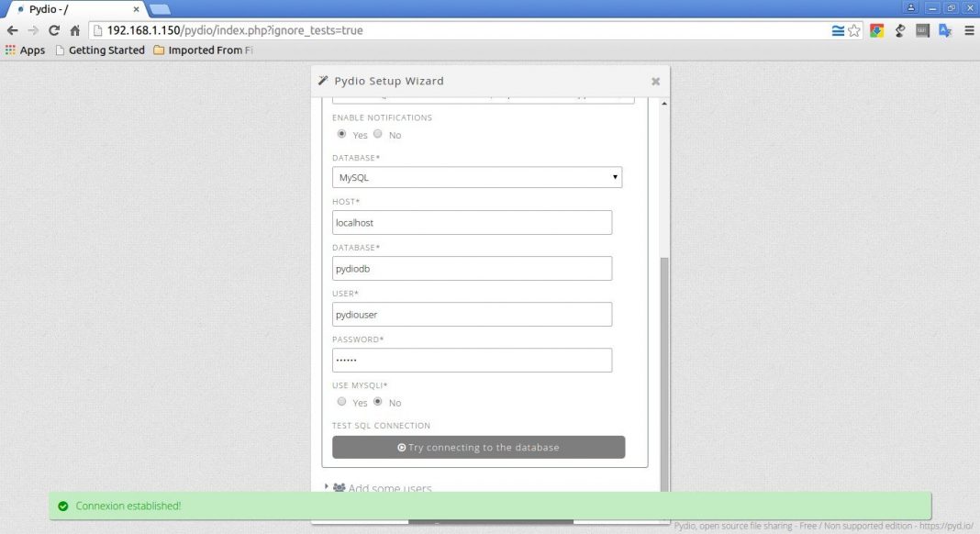Click the green checkmark in notification
Viewport: 980px width, 534px height.
(x=62, y=506)
